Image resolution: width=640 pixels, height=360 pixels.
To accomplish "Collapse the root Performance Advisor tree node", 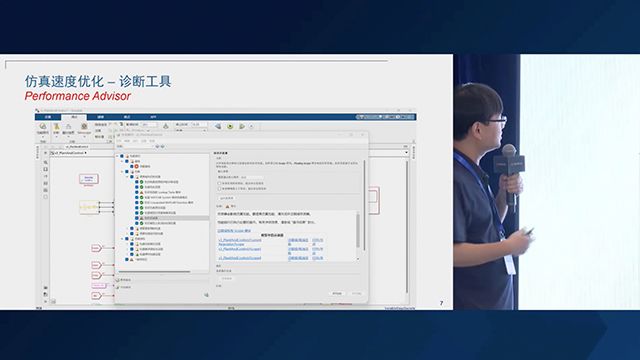I will pyautogui.click(x=118, y=156).
